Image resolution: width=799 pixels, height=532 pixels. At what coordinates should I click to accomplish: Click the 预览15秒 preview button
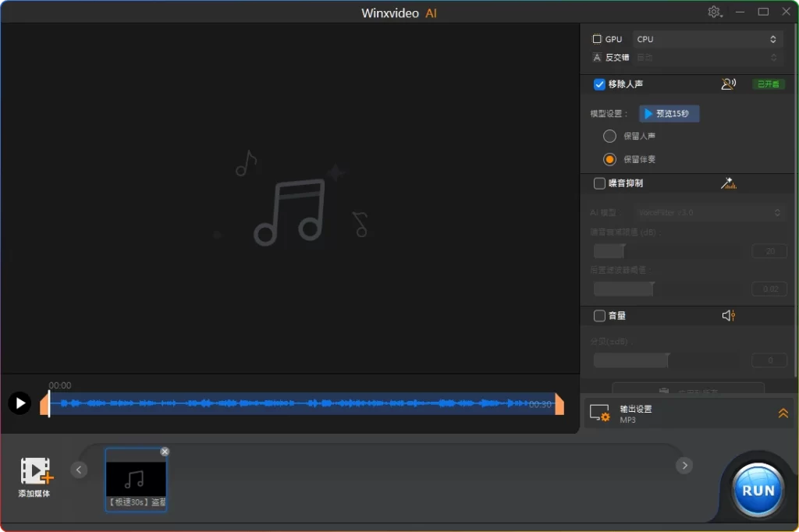(x=669, y=114)
